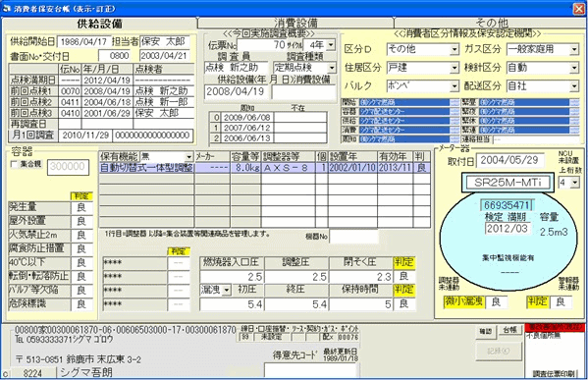Open the 漏洩 dropdown selector
This screenshot has height=380, width=588.
[227, 290]
